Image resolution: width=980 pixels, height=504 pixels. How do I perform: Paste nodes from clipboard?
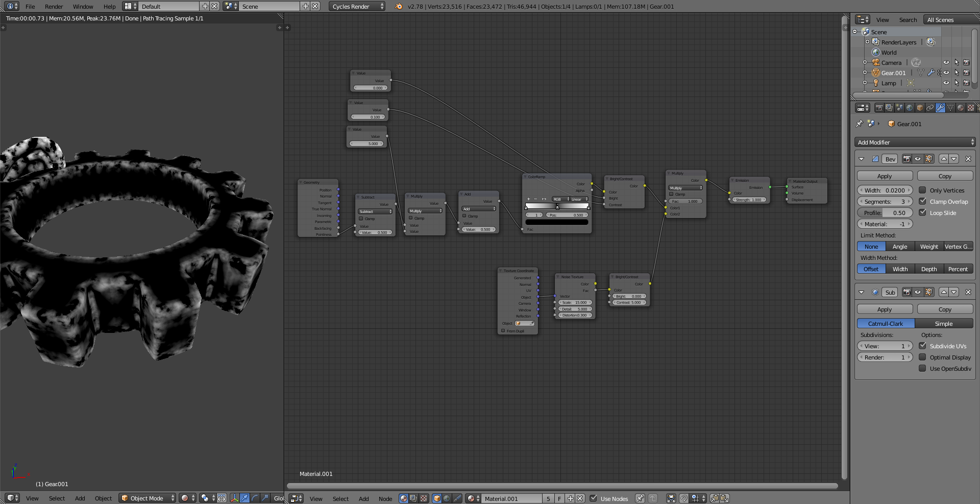point(724,498)
